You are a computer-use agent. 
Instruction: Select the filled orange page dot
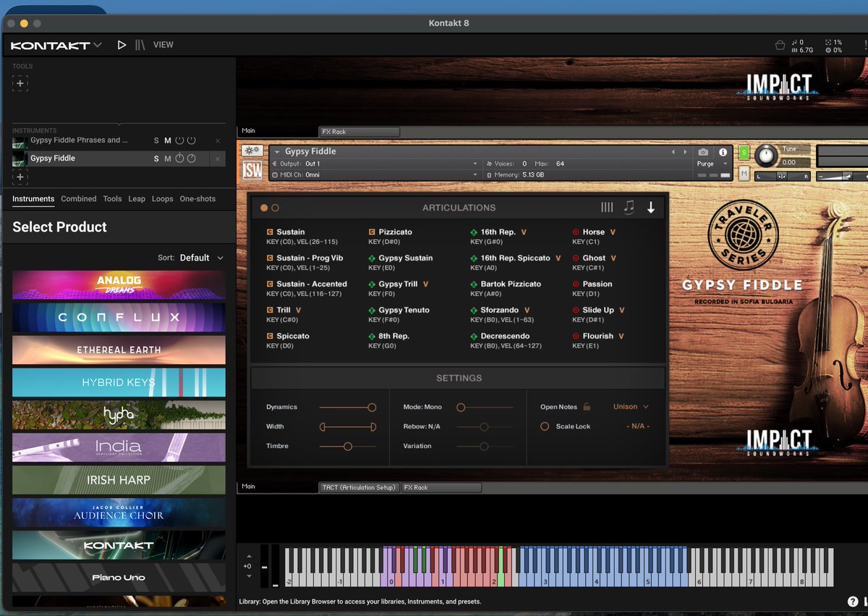264,208
